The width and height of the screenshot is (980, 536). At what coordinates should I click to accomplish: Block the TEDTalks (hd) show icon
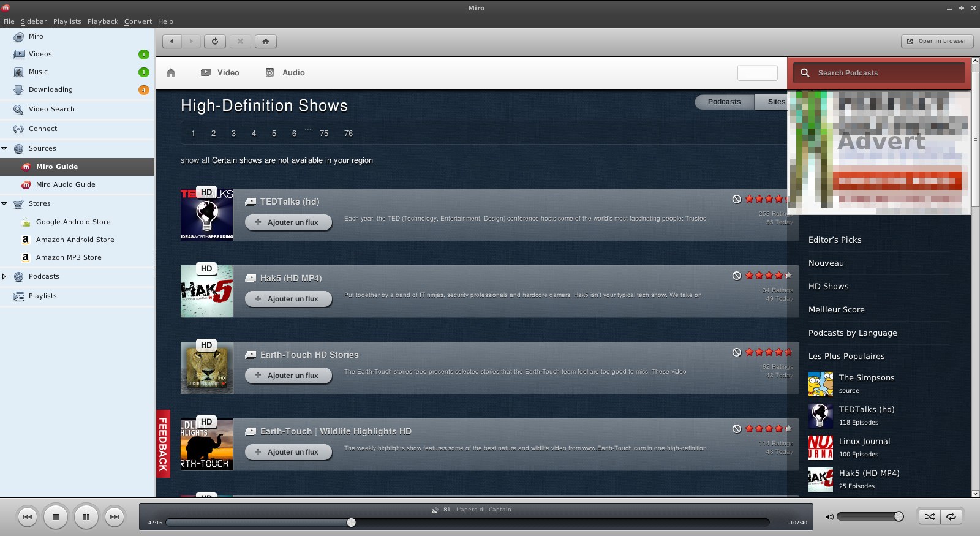pos(737,199)
